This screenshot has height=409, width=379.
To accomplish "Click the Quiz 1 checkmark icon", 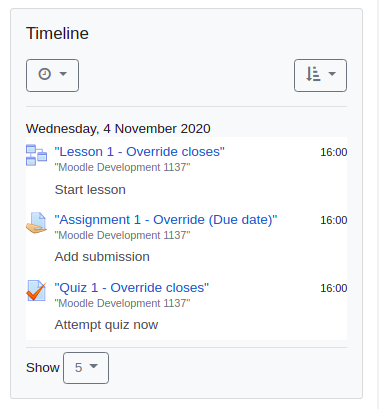I will (36, 291).
